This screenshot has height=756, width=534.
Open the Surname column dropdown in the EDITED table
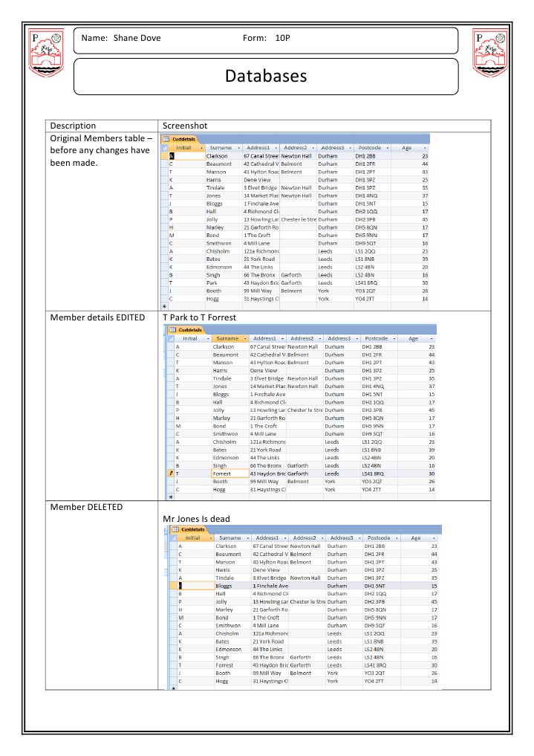[246, 338]
